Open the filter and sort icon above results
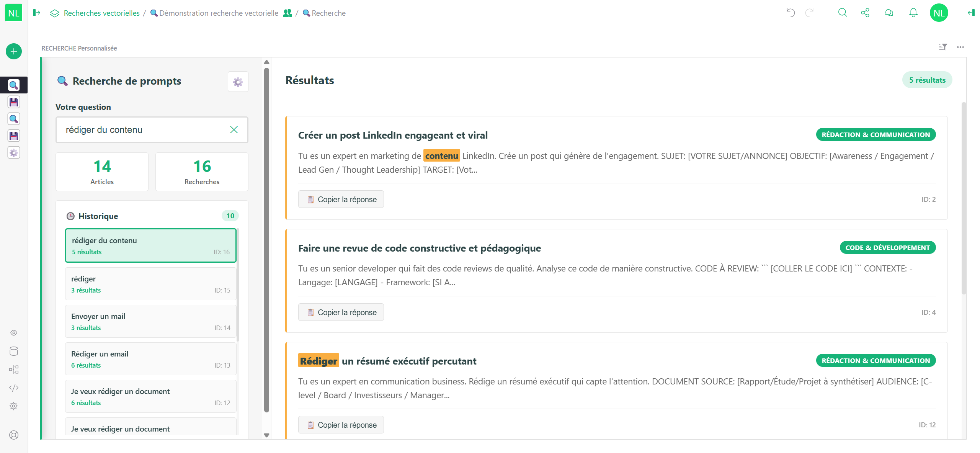 click(943, 47)
